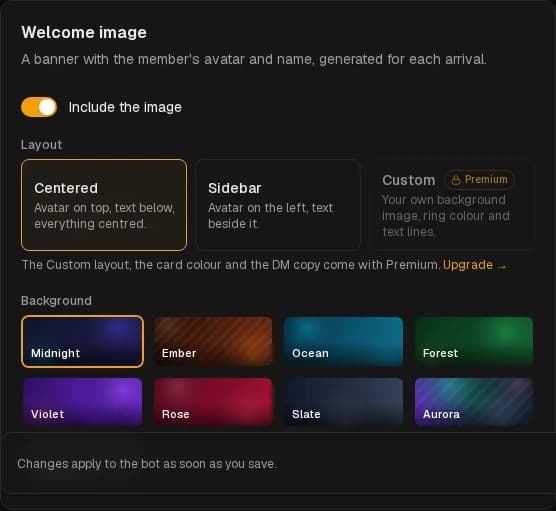
Task: Open the Upgrade link
Action: [x=474, y=265]
